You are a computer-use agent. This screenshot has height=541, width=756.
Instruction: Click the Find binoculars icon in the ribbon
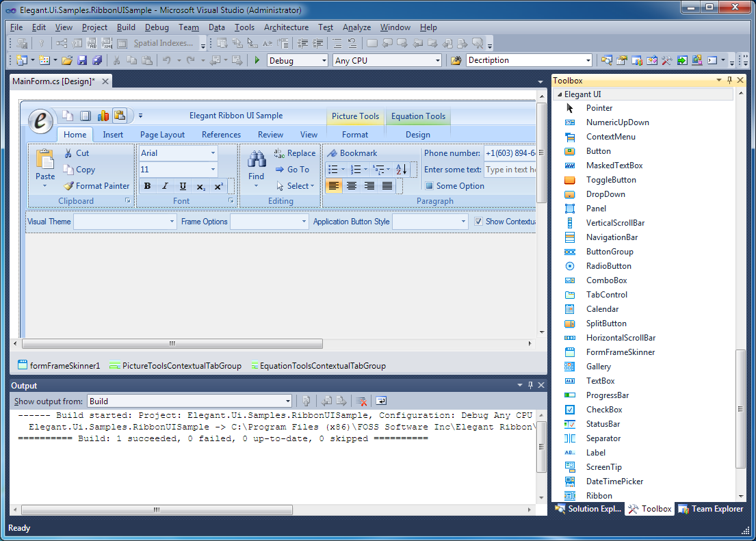pyautogui.click(x=256, y=159)
